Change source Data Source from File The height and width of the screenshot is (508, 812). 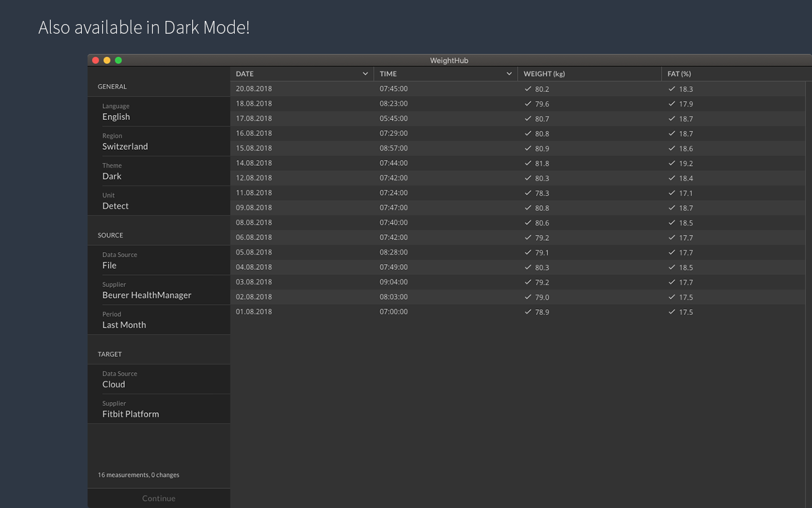[x=159, y=260]
